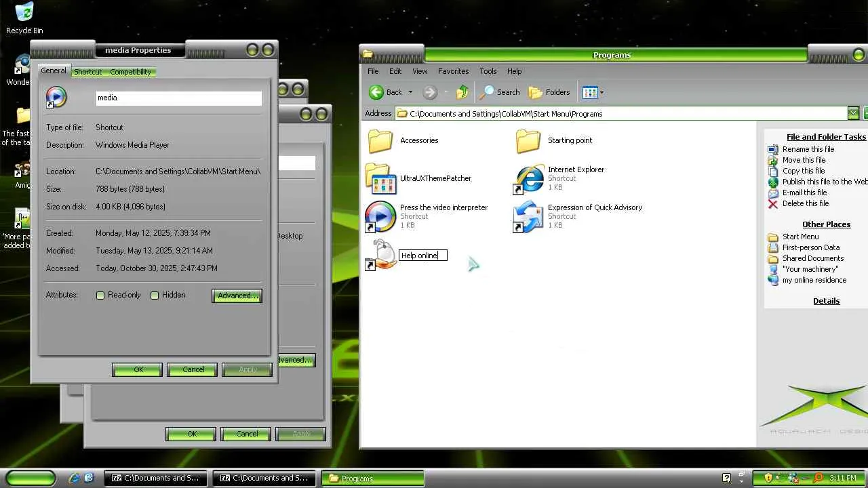Open the Back button history dropdown arrow

[410, 92]
